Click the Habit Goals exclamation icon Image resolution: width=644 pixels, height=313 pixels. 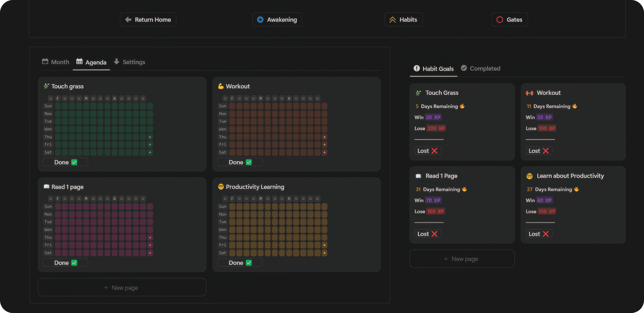[x=416, y=68]
